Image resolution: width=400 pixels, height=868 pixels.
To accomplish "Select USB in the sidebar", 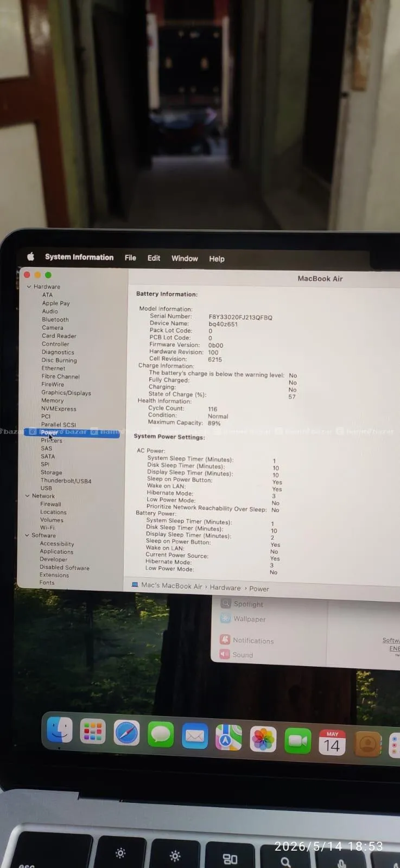I will (46, 488).
